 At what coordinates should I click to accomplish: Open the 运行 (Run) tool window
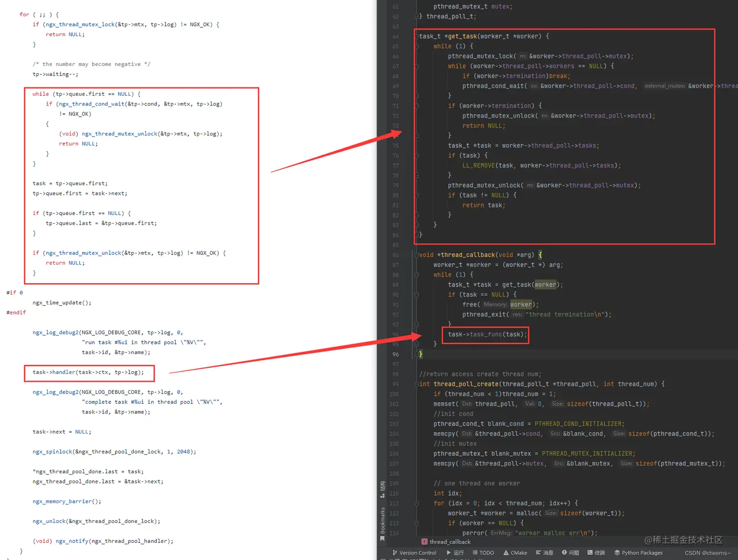[455, 553]
